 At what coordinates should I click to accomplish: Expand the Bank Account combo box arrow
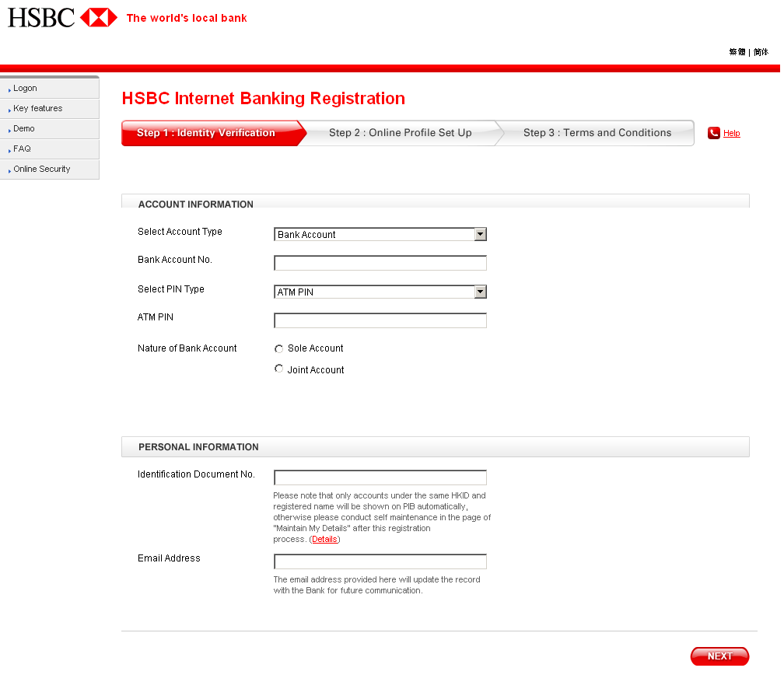[480, 234]
